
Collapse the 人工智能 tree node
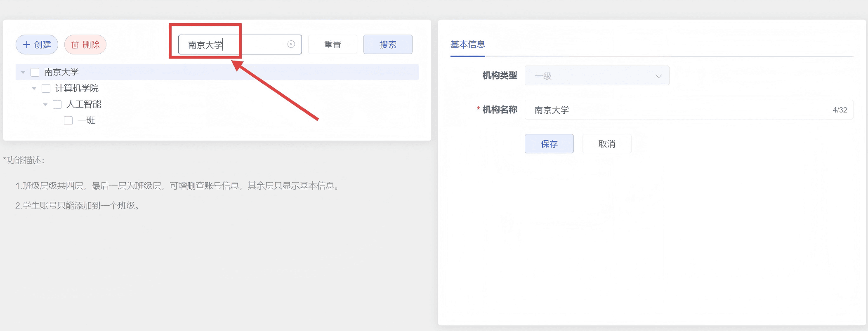pos(45,105)
